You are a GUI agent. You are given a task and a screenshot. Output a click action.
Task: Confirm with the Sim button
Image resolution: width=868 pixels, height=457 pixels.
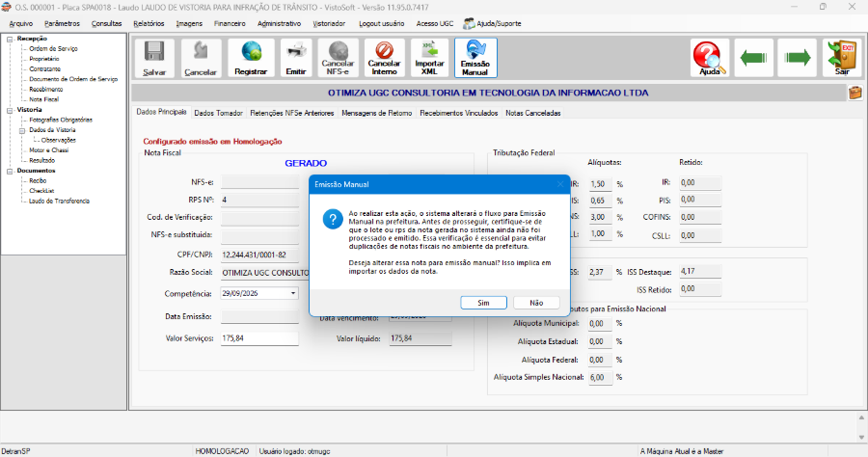click(483, 303)
